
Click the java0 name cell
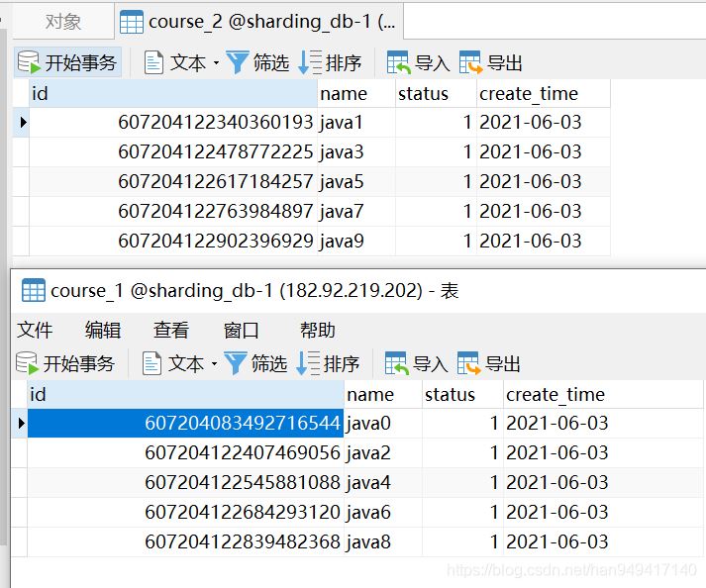click(x=383, y=423)
